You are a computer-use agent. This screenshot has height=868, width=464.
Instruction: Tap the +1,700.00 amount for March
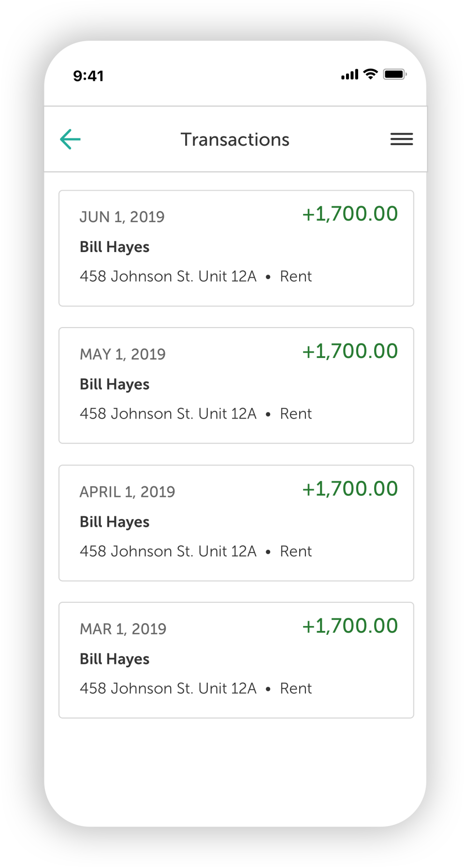(x=349, y=626)
